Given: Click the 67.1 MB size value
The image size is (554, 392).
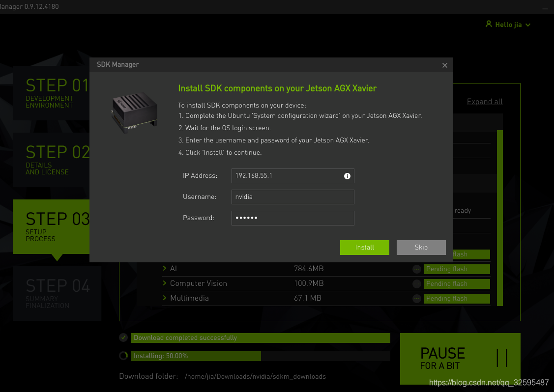Looking at the screenshot, I should (x=307, y=298).
